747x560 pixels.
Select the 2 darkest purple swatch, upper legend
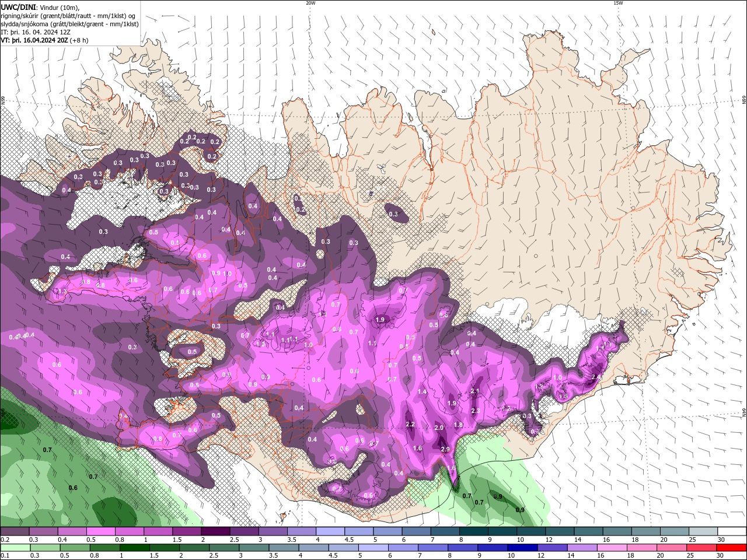(x=215, y=531)
